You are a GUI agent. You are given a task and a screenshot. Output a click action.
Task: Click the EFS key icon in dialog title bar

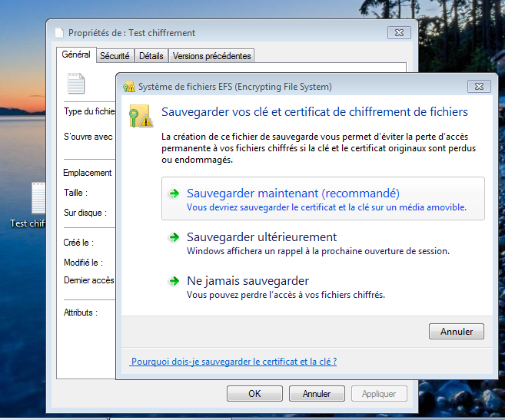[x=128, y=87]
